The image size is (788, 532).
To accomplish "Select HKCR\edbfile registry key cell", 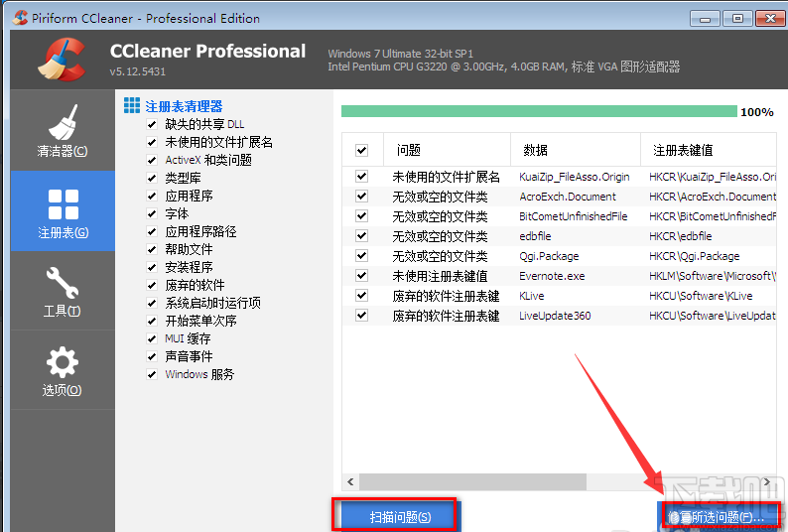I will [x=681, y=236].
